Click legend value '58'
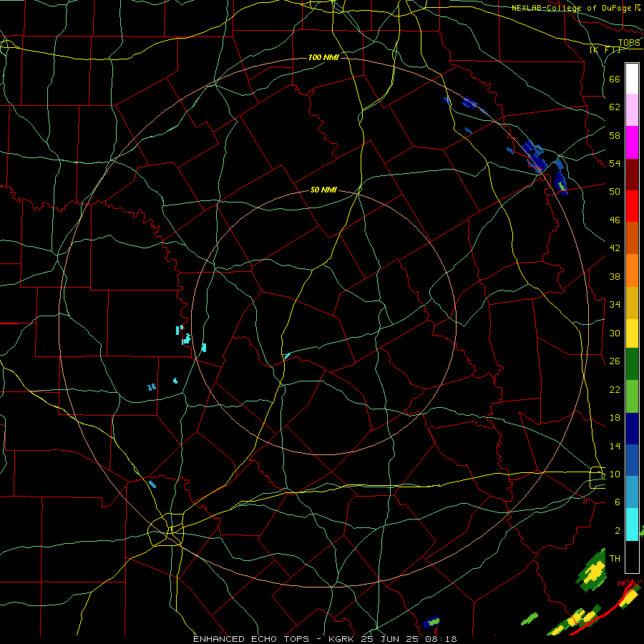 615,135
